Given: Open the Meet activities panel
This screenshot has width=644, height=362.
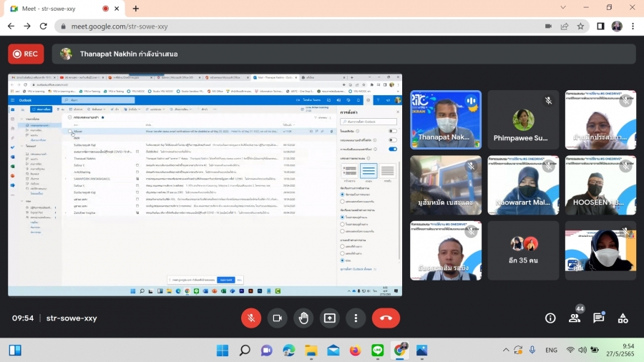Looking at the screenshot, I should (x=623, y=318).
